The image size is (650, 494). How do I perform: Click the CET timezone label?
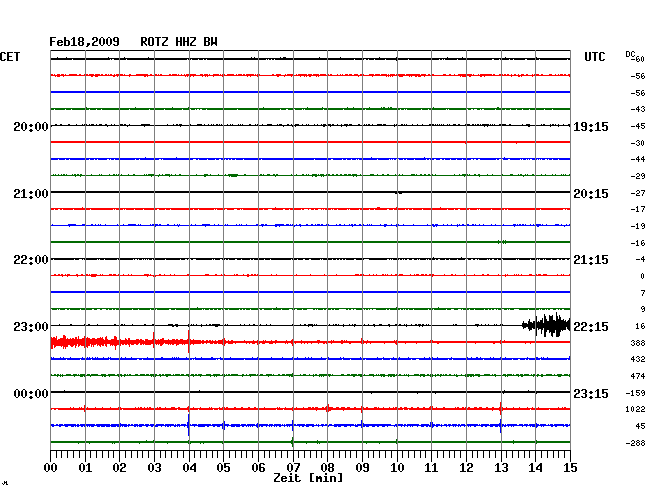pyautogui.click(x=10, y=57)
